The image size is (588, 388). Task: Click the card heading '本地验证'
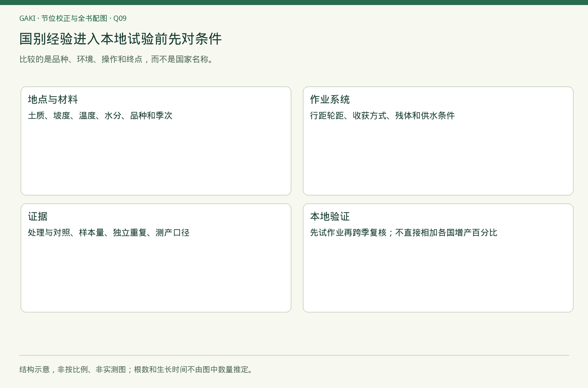click(x=330, y=216)
